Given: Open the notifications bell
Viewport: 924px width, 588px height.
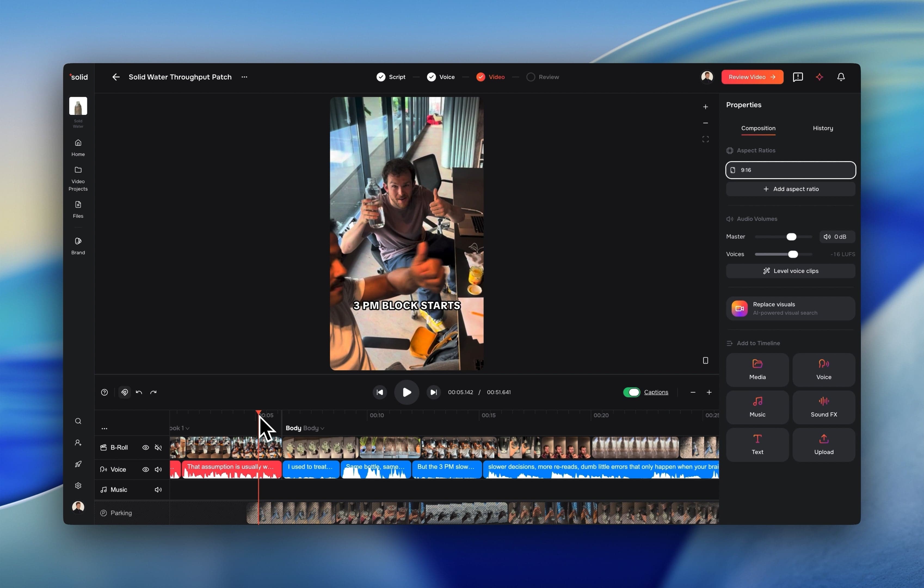Looking at the screenshot, I should pos(841,77).
